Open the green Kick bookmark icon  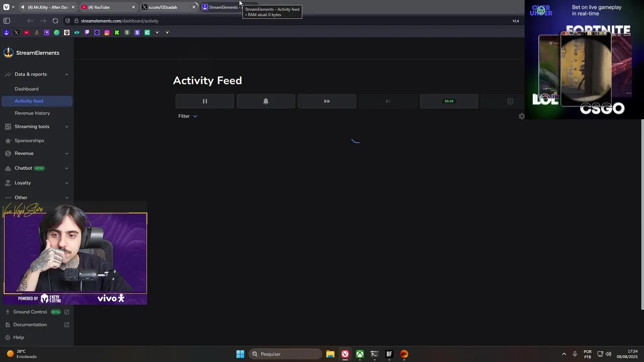117,33
